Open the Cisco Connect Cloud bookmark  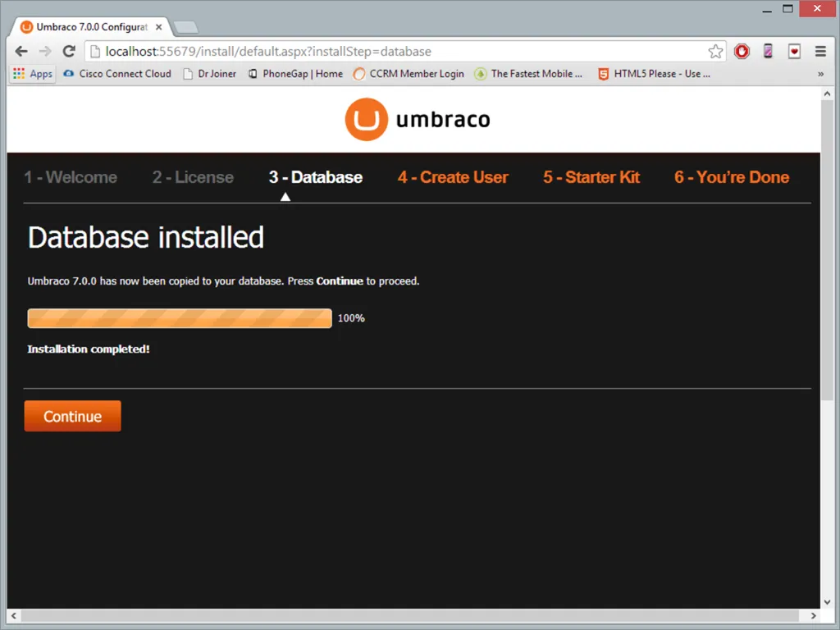click(116, 74)
